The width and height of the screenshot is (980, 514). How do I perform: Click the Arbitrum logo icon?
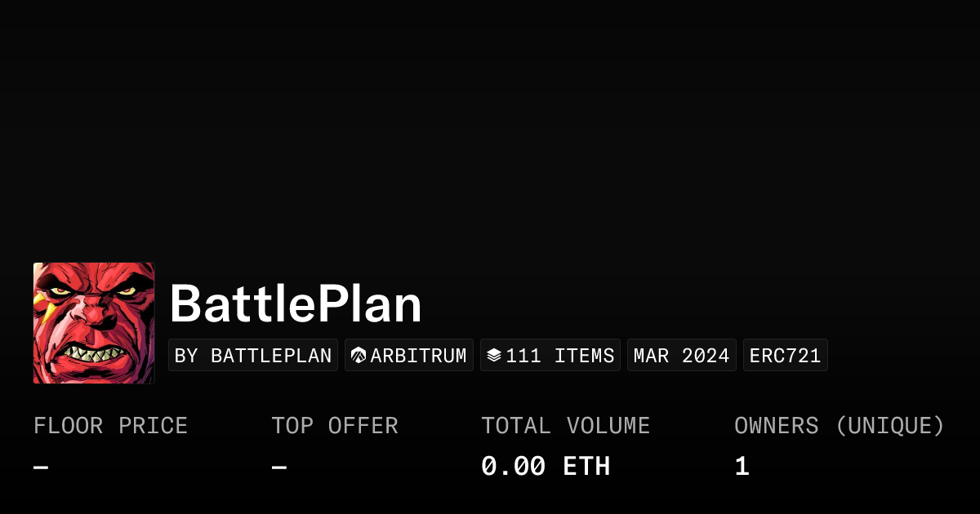point(359,356)
